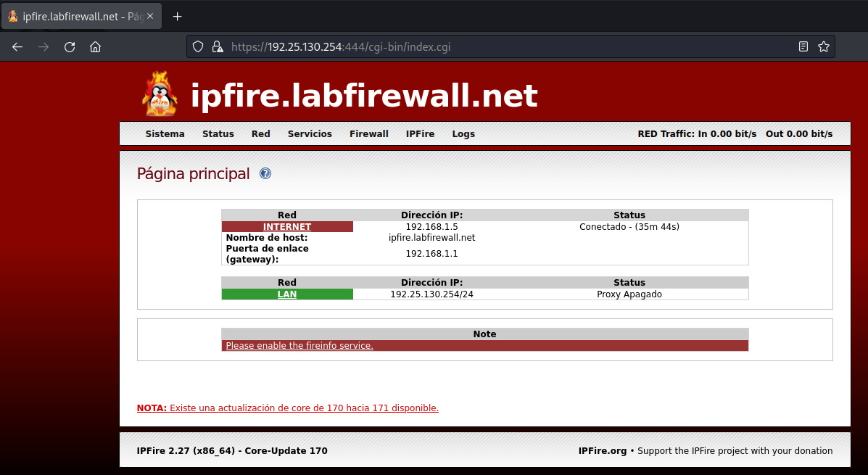Click the 'Nombre de host:' label
868x475 pixels.
pyautogui.click(x=267, y=238)
